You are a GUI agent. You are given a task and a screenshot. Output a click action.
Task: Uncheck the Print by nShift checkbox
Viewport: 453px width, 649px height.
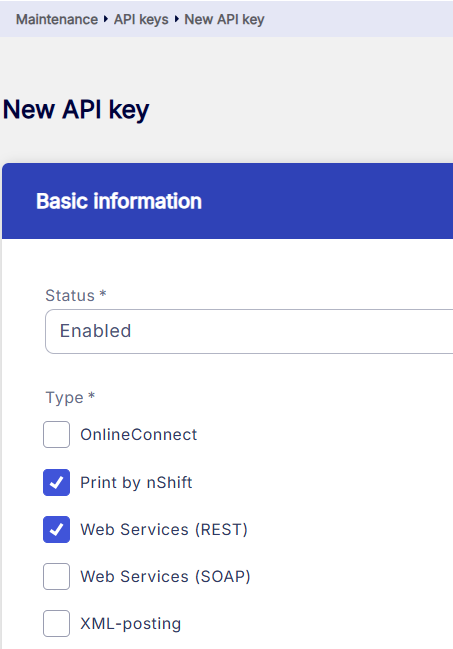56,482
